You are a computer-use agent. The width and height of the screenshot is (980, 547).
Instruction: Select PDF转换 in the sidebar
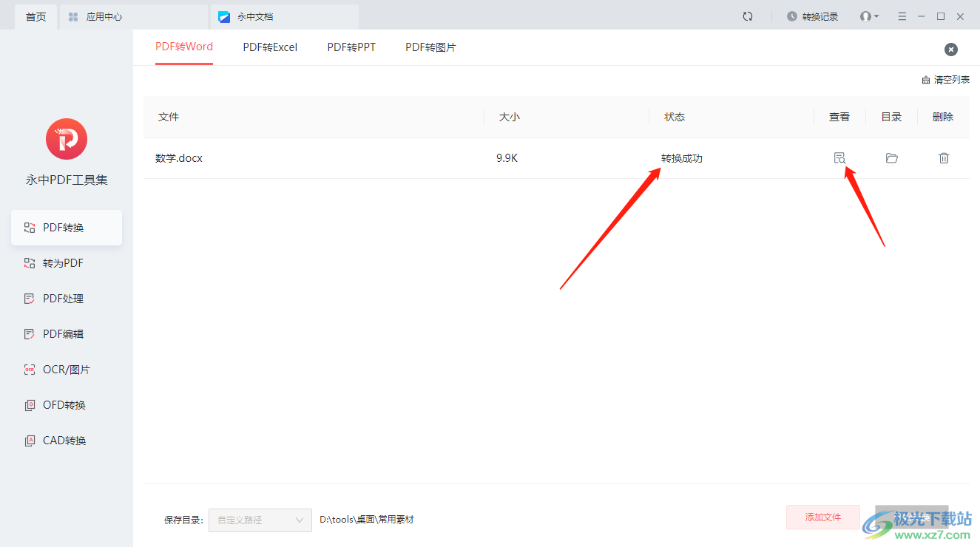pyautogui.click(x=67, y=228)
